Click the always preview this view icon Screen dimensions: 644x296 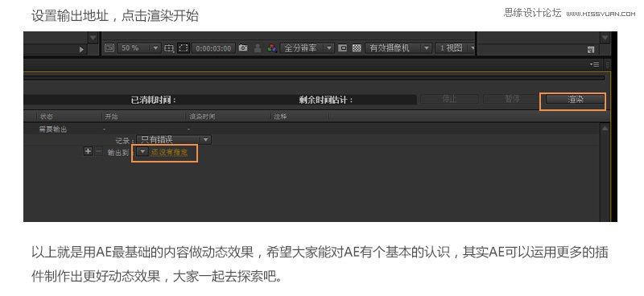pos(109,48)
